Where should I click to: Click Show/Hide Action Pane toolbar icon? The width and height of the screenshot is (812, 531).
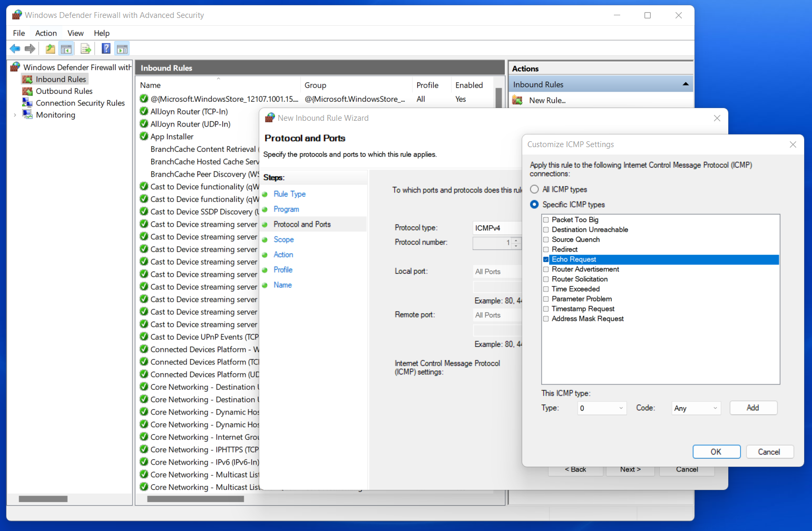pyautogui.click(x=122, y=49)
